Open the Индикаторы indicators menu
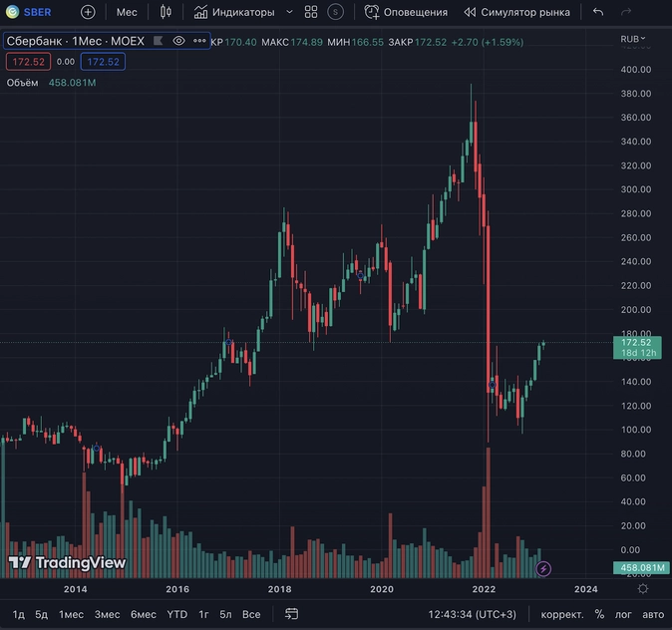This screenshot has width=672, height=630. point(234,12)
